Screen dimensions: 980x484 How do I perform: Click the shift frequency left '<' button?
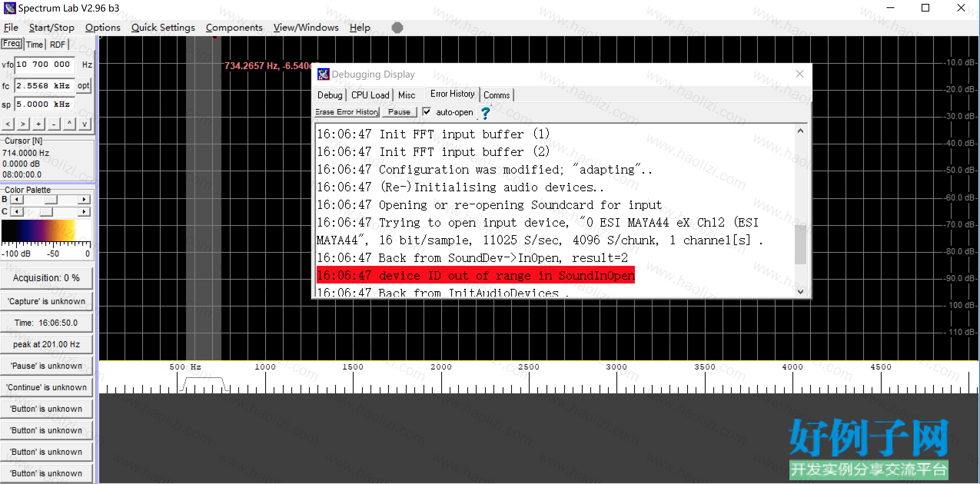tap(8, 124)
